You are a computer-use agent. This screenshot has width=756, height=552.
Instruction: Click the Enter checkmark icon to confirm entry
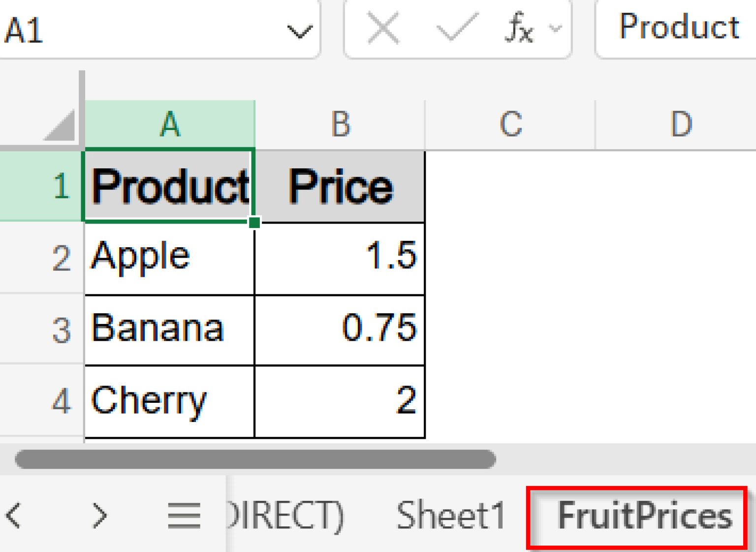pyautogui.click(x=456, y=29)
